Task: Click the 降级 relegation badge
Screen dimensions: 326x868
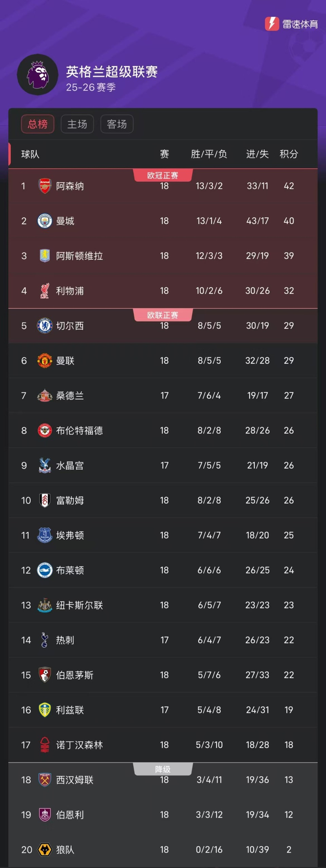Action: (162, 770)
